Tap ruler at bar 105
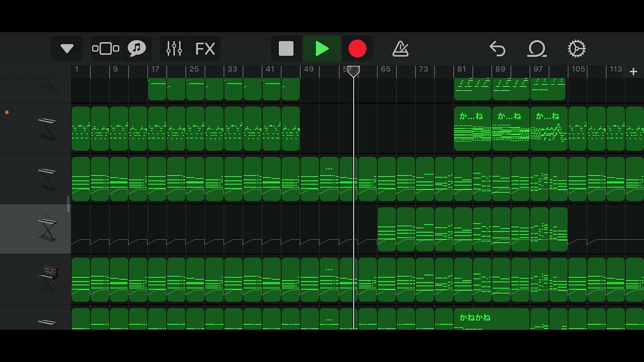 pyautogui.click(x=578, y=69)
